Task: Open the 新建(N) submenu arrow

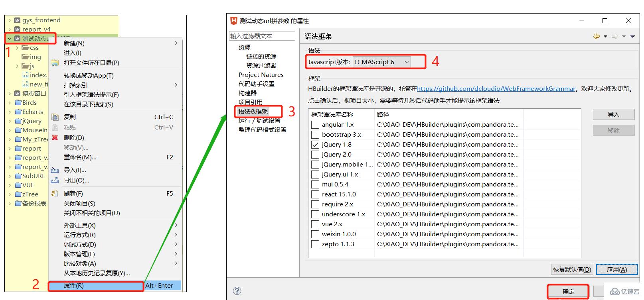Action: pos(176,43)
